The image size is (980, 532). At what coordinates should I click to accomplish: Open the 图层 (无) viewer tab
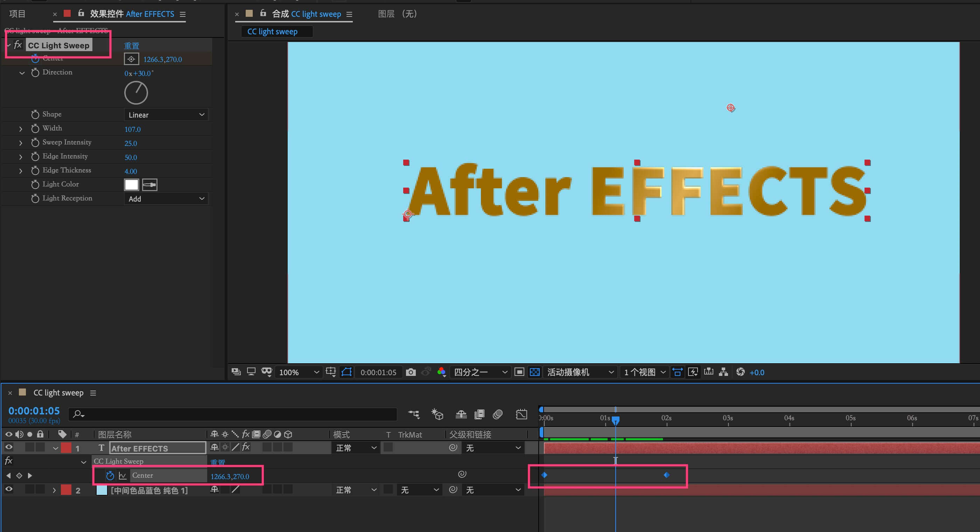[x=397, y=14]
